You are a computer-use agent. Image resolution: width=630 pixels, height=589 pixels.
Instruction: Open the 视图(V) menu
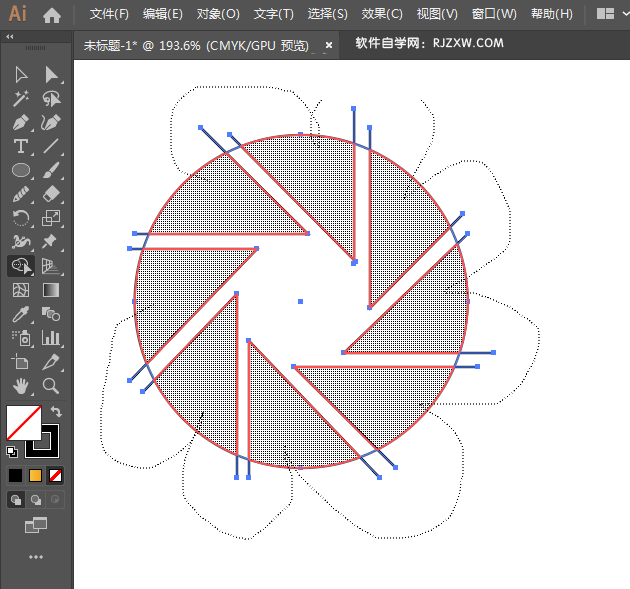(437, 14)
